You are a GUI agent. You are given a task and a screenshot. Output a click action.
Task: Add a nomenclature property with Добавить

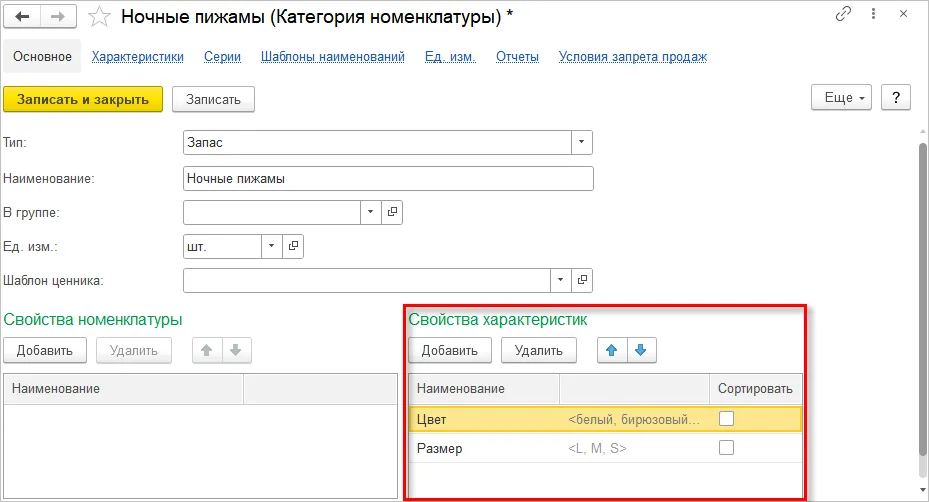[45, 350]
